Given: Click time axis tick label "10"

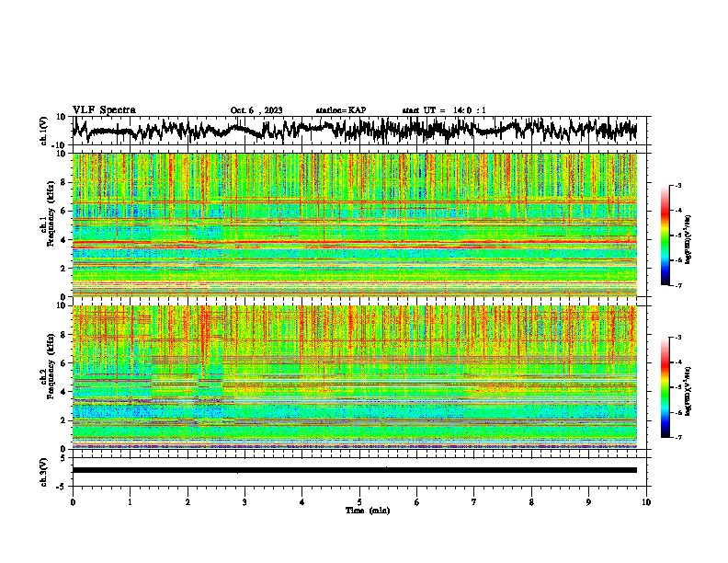Looking at the screenshot, I should pyautogui.click(x=646, y=502).
